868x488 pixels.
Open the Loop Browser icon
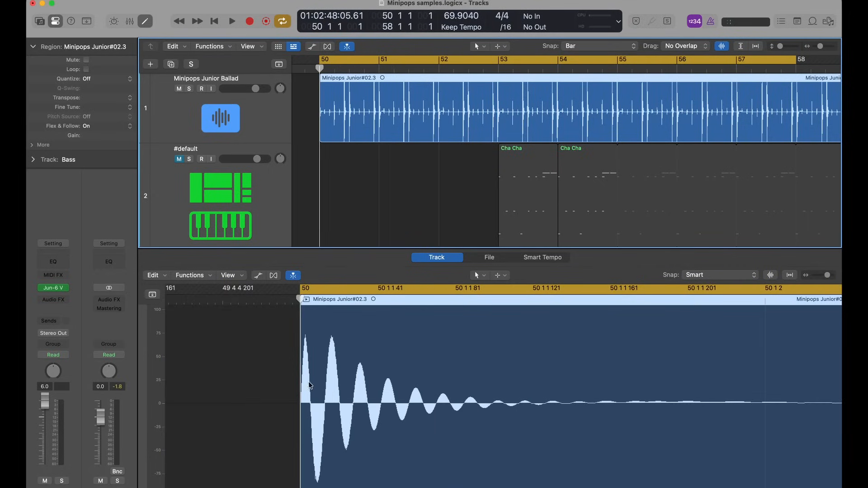click(x=812, y=21)
